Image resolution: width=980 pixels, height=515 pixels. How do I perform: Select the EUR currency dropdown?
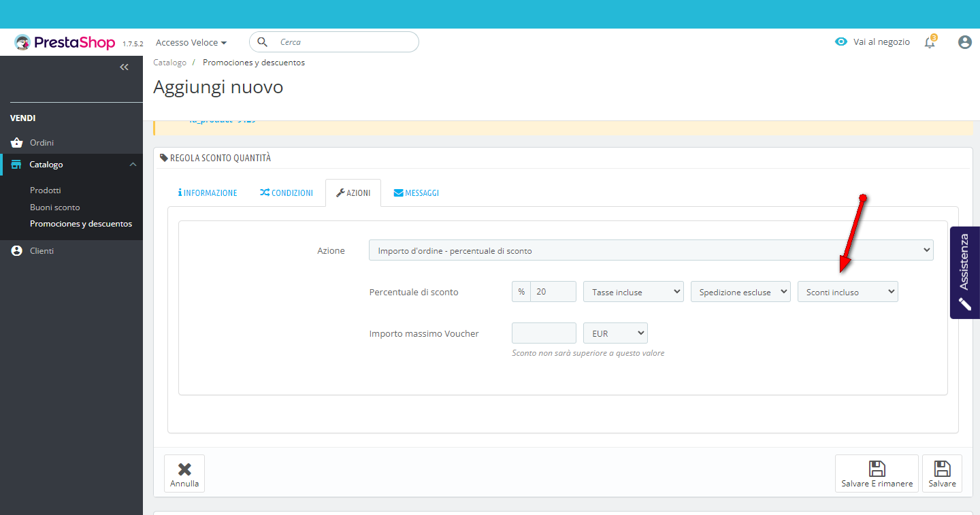pos(615,333)
